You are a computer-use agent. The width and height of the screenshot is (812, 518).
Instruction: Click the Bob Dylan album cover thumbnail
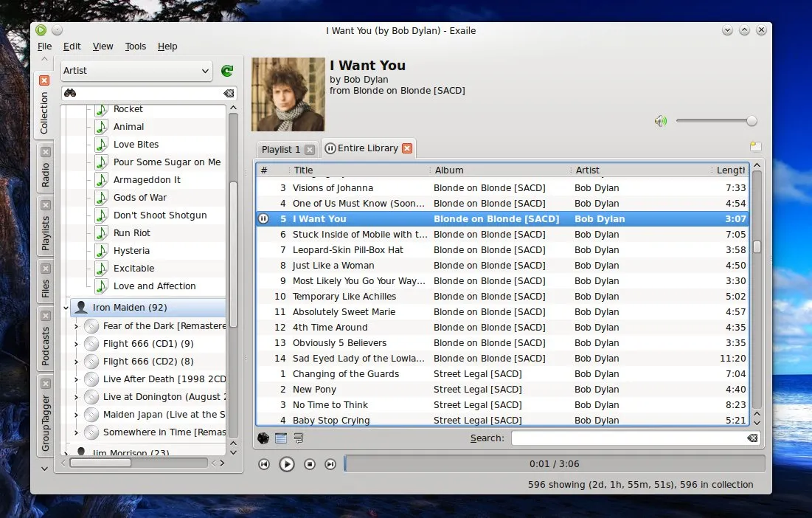point(288,94)
